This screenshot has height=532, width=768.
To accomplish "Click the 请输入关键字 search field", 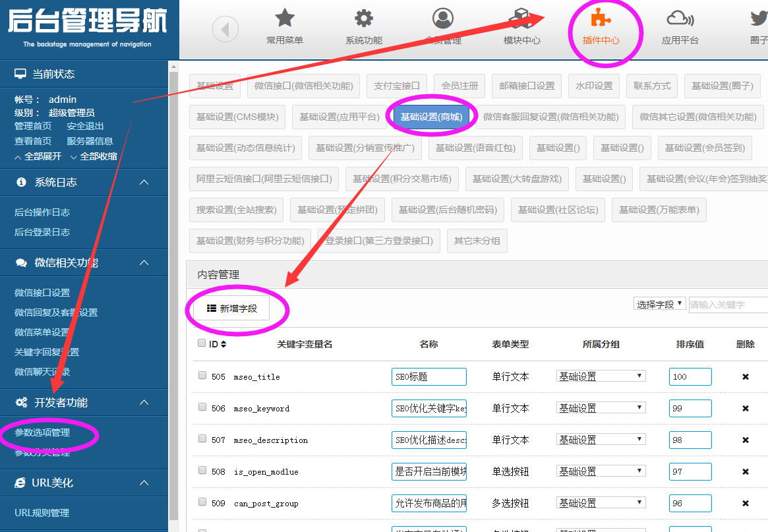I will click(x=726, y=305).
